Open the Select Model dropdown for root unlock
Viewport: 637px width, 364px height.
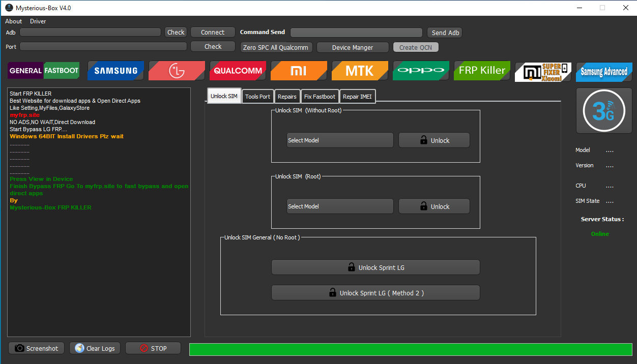(x=340, y=206)
